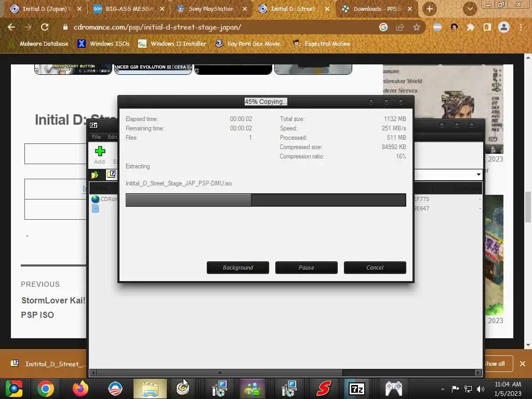This screenshot has width=532, height=399.
Task: Select the document file icon in 7-Zip list
Action: 96,208
